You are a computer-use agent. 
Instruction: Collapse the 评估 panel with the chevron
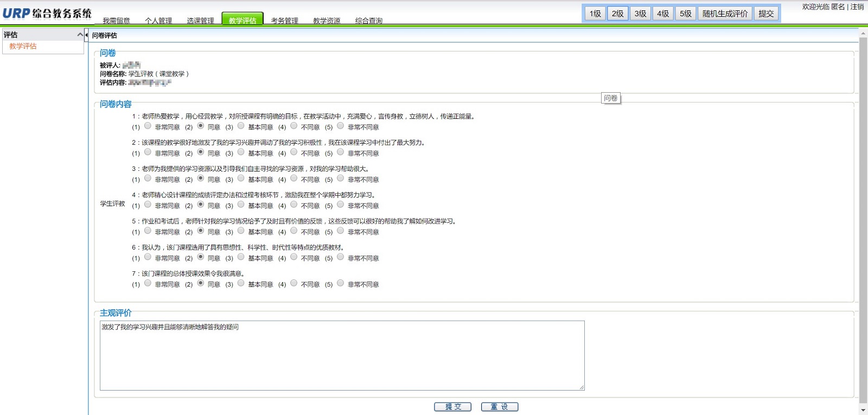pyautogui.click(x=80, y=35)
